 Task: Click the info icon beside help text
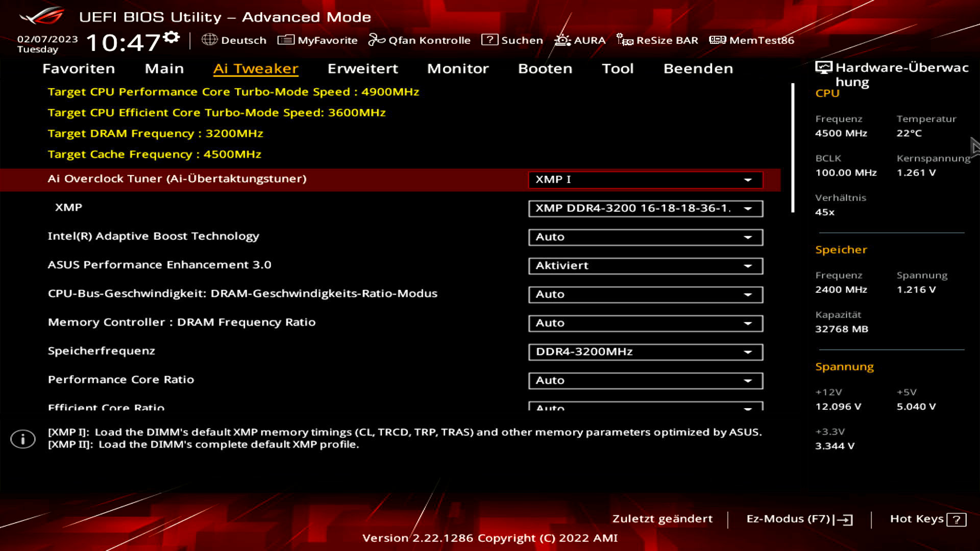point(23,439)
